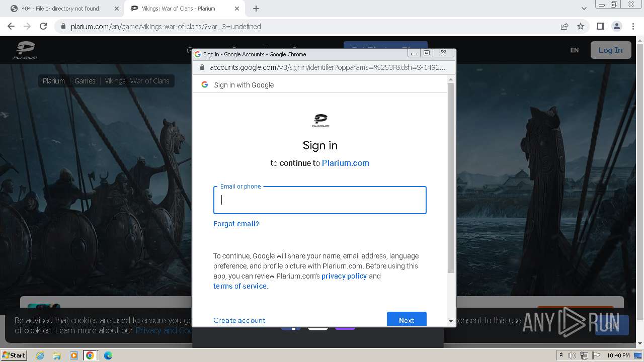Close the Vikings: War of Clans tab
The height and width of the screenshot is (362, 644).
[x=237, y=9]
